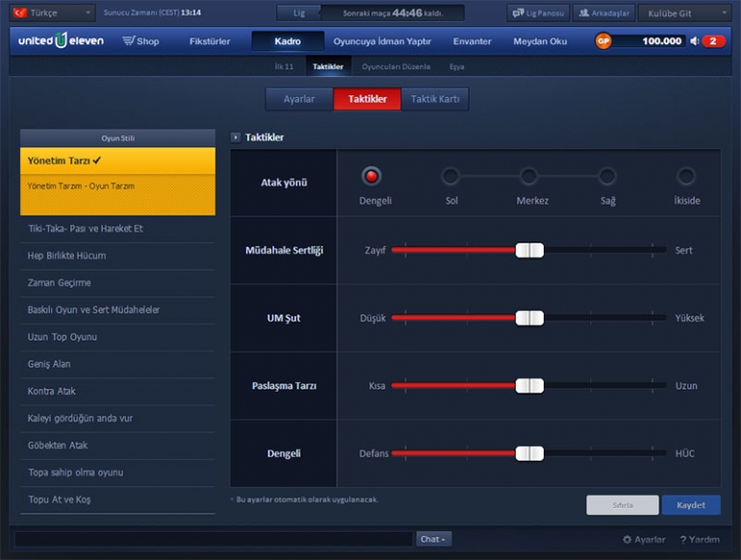Click the chat message input field

coord(212,540)
